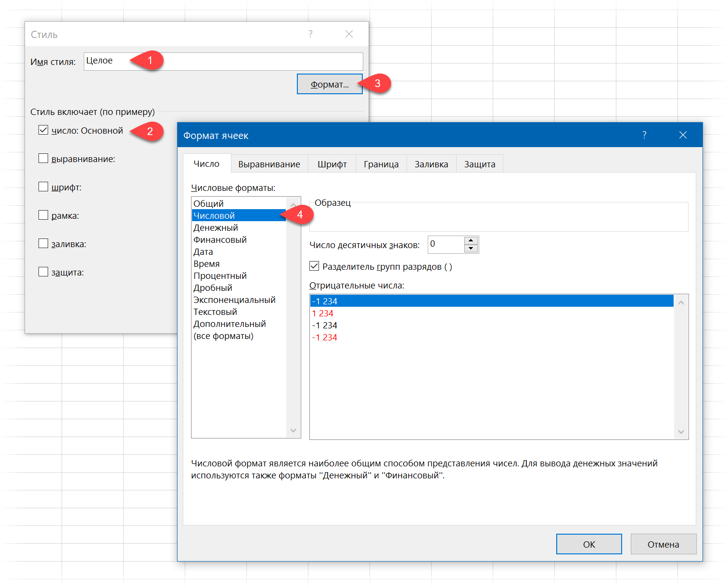
Task: Open the Шрифт tab
Action: point(332,164)
